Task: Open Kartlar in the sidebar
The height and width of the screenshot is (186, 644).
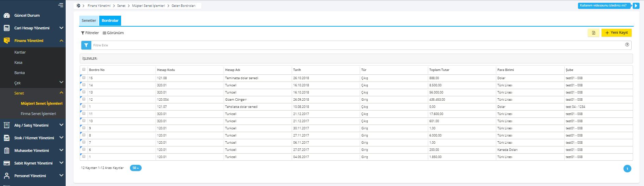Action: point(20,52)
